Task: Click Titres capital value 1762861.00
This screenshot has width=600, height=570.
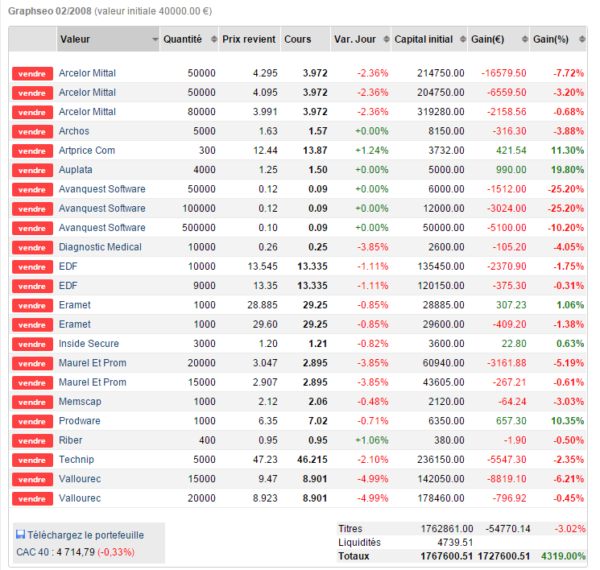Action: point(447,529)
